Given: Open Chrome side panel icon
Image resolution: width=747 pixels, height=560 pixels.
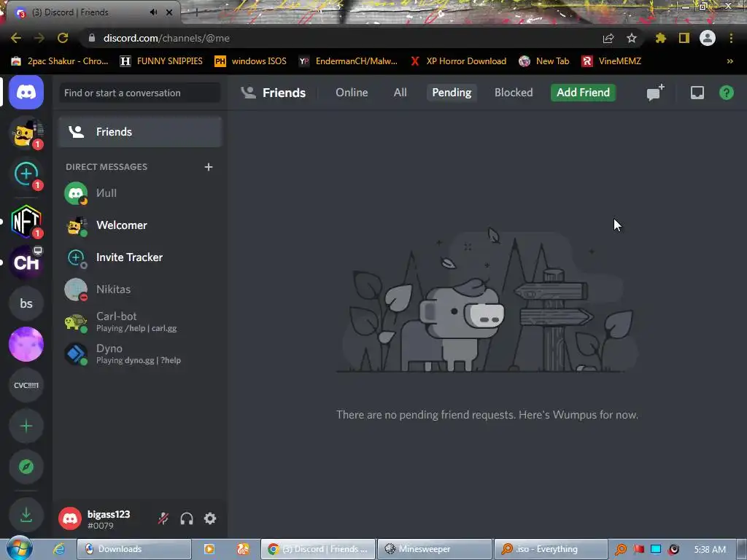Looking at the screenshot, I should tap(684, 38).
